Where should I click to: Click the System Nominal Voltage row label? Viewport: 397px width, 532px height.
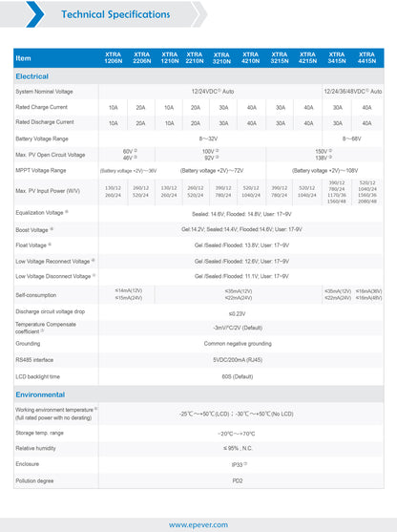pos(44,92)
